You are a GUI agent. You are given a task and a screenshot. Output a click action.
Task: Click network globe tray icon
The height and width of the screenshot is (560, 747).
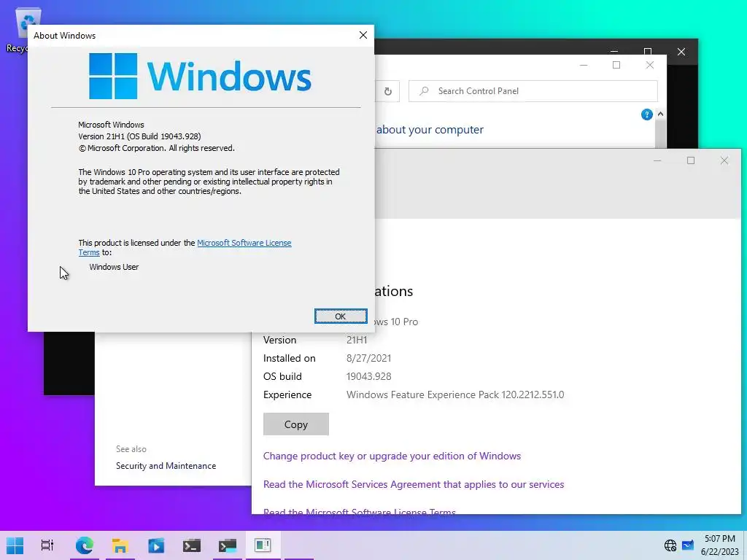coord(670,545)
